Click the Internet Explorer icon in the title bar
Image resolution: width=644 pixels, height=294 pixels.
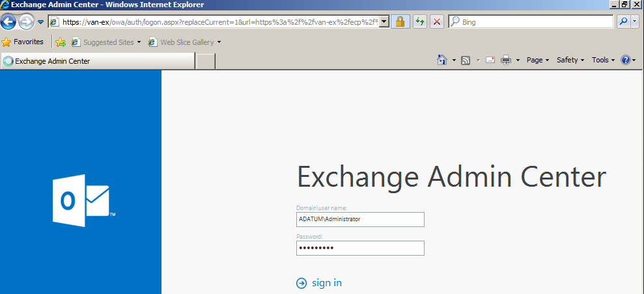(5, 5)
